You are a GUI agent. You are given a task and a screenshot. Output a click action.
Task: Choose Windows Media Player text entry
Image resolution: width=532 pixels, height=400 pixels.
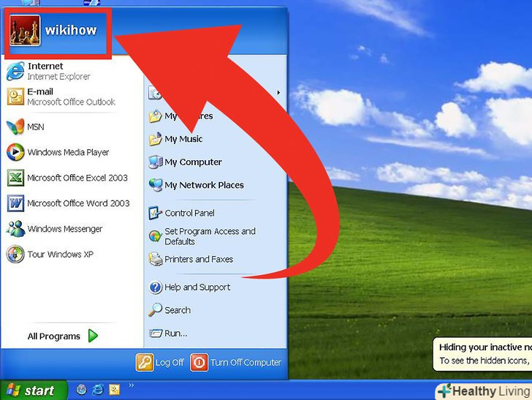pyautogui.click(x=68, y=152)
